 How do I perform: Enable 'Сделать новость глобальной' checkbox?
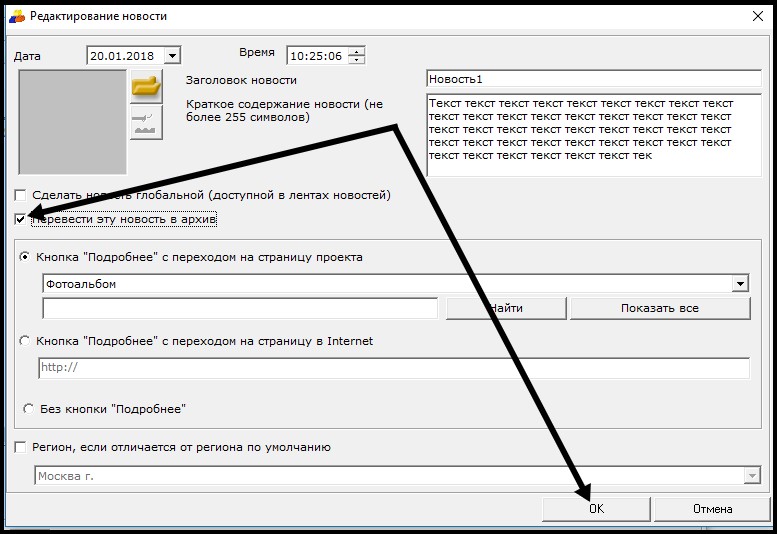tap(21, 195)
